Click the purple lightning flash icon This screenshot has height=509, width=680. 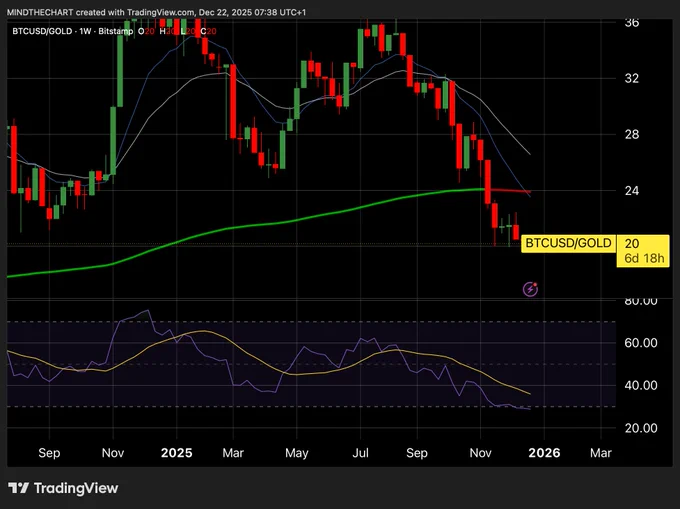tap(530, 289)
